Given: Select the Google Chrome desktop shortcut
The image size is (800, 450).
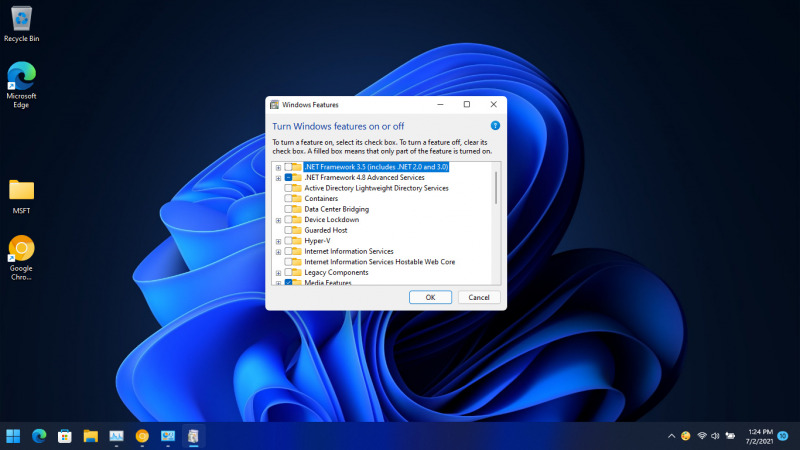Looking at the screenshot, I should (21, 258).
